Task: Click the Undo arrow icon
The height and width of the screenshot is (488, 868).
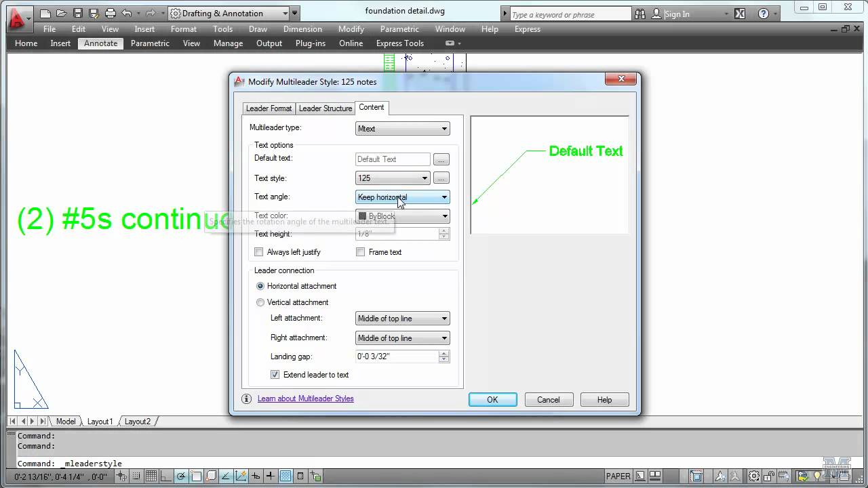Action: click(127, 14)
